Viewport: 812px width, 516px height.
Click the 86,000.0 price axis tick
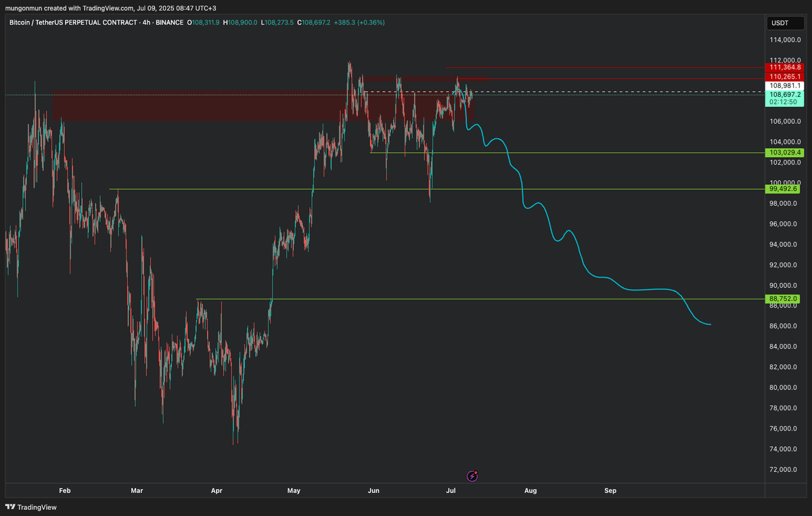click(784, 326)
